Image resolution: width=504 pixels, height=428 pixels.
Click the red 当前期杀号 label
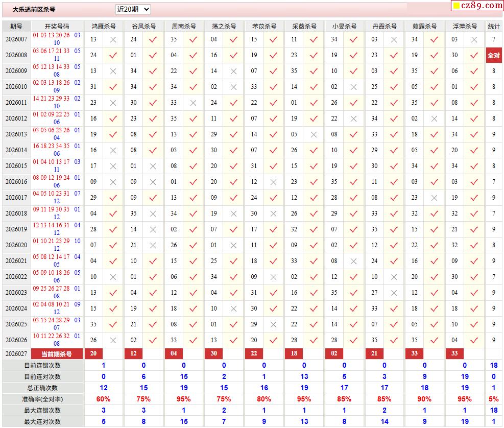coord(57,354)
